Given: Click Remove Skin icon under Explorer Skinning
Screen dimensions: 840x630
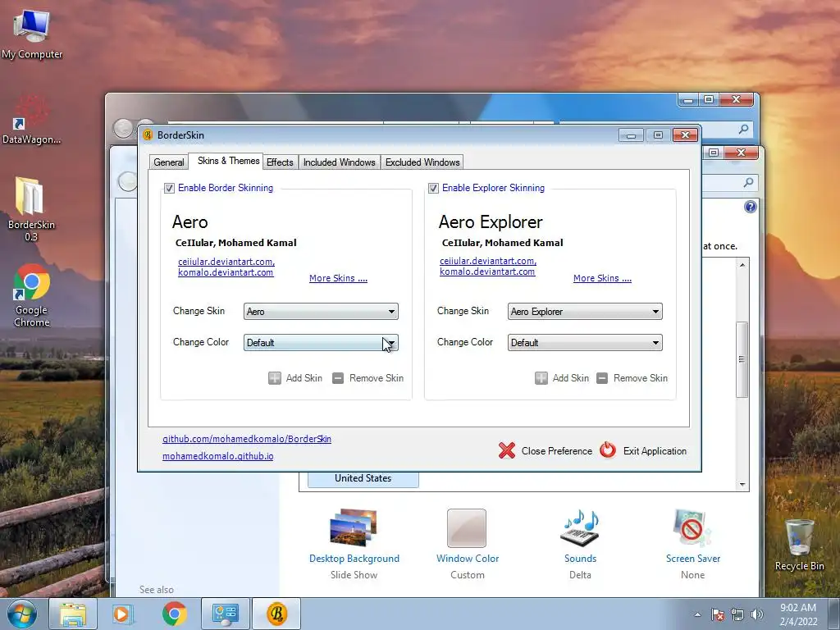Looking at the screenshot, I should pyautogui.click(x=602, y=378).
